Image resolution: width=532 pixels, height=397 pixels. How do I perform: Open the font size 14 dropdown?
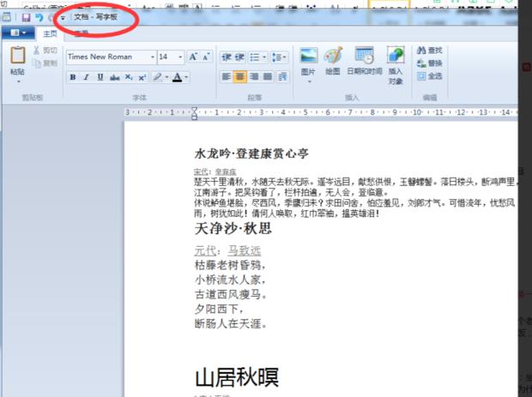(x=169, y=57)
